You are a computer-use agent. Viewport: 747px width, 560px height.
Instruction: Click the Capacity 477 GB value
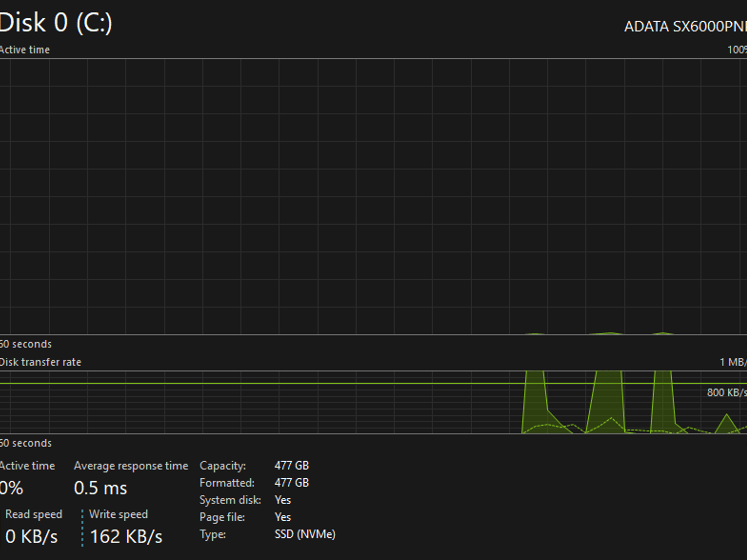pos(291,466)
